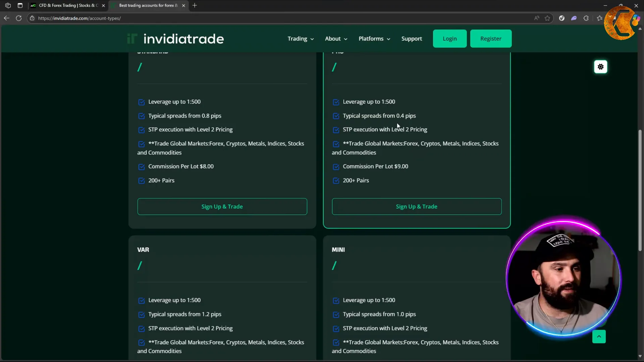Click check icon beside VAR Trade Global Markets
The width and height of the screenshot is (644, 362).
coord(142,343)
